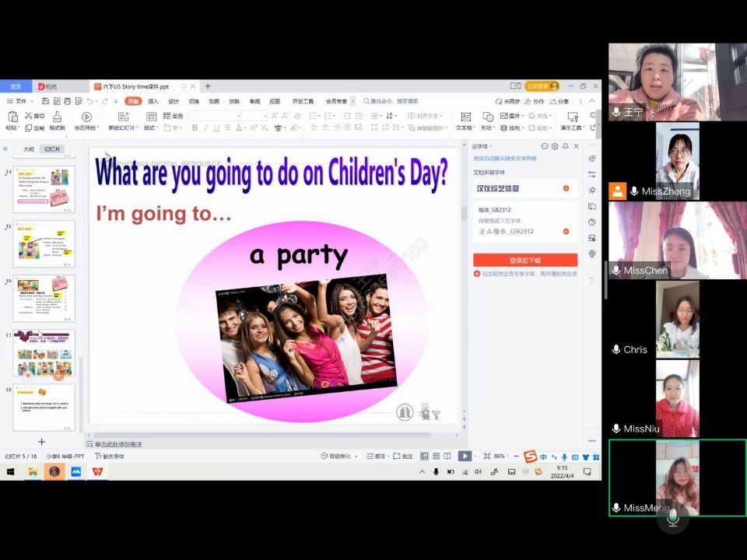747x560 pixels.
Task: Switch to Slide Sorter view
Action: pos(436,456)
